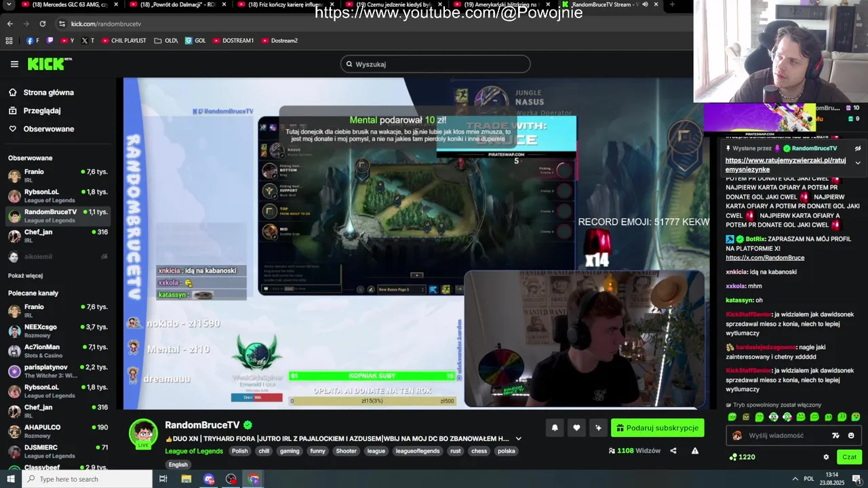This screenshot has height=488, width=868.
Task: Click the kick.com/randombrucetv address bar
Action: [x=106, y=24]
